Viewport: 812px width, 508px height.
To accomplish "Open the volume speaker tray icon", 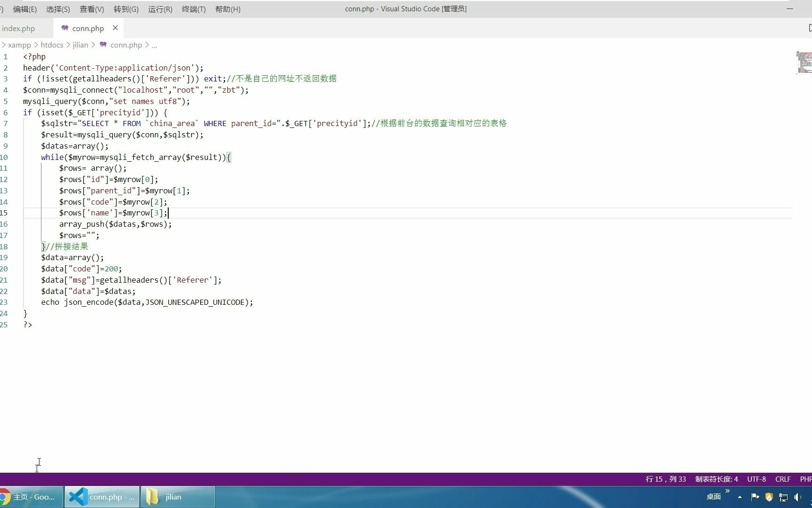I will click(x=797, y=497).
